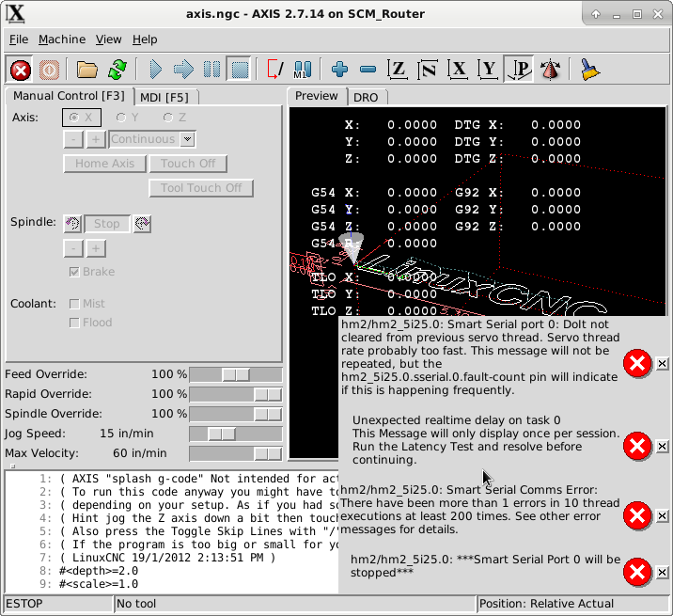Viewport: 673px width, 616px height.
Task: Click the Zoom In plus icon
Action: 340,70
